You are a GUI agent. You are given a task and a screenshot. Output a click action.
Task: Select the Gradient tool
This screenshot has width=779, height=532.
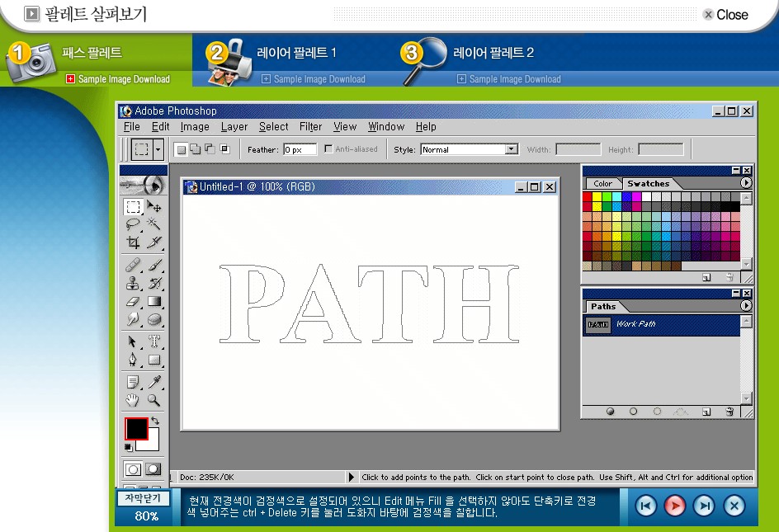[154, 301]
